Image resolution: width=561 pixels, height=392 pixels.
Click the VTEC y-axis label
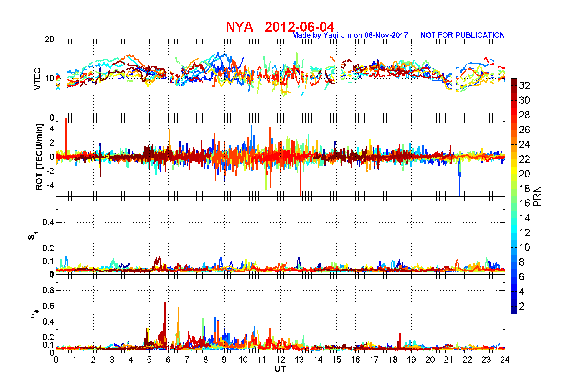coord(37,79)
